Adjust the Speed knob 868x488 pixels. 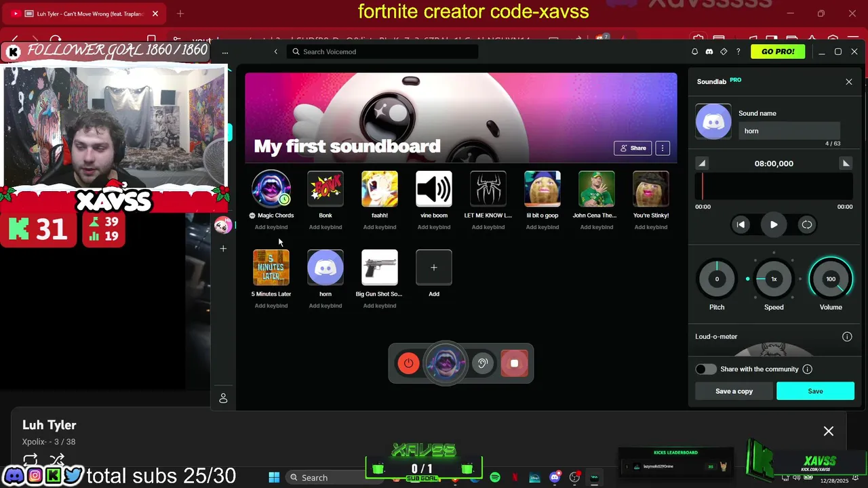[x=774, y=279]
